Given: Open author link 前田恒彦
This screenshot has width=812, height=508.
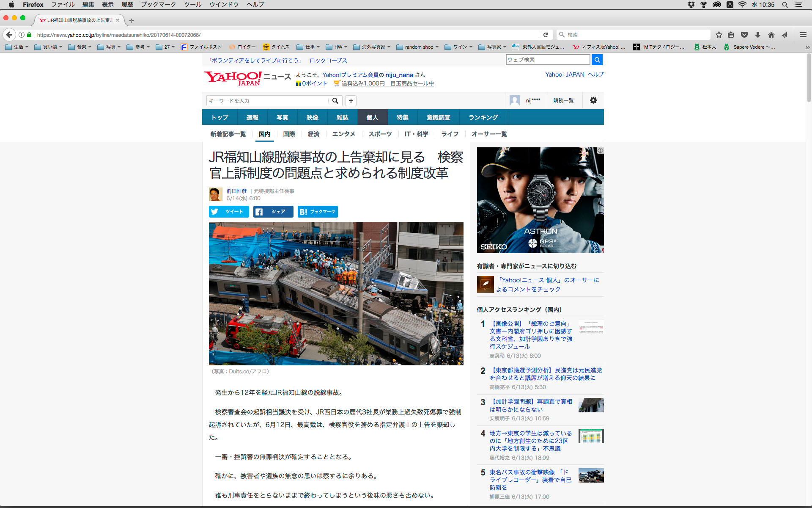Looking at the screenshot, I should (236, 191).
